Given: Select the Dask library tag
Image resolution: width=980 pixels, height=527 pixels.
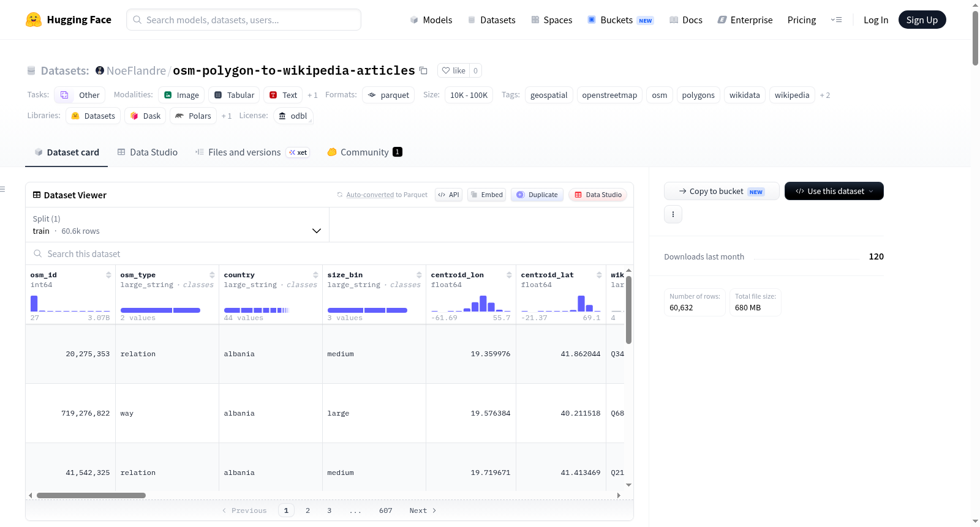Looking at the screenshot, I should pyautogui.click(x=145, y=116).
